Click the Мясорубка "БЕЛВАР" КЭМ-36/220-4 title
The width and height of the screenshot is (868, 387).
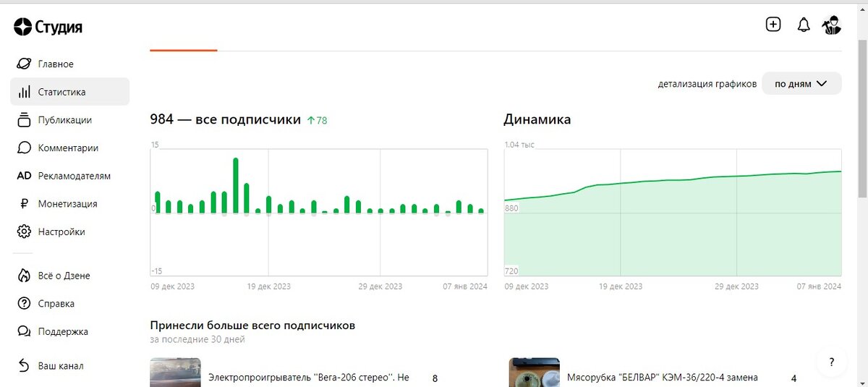(x=663, y=378)
